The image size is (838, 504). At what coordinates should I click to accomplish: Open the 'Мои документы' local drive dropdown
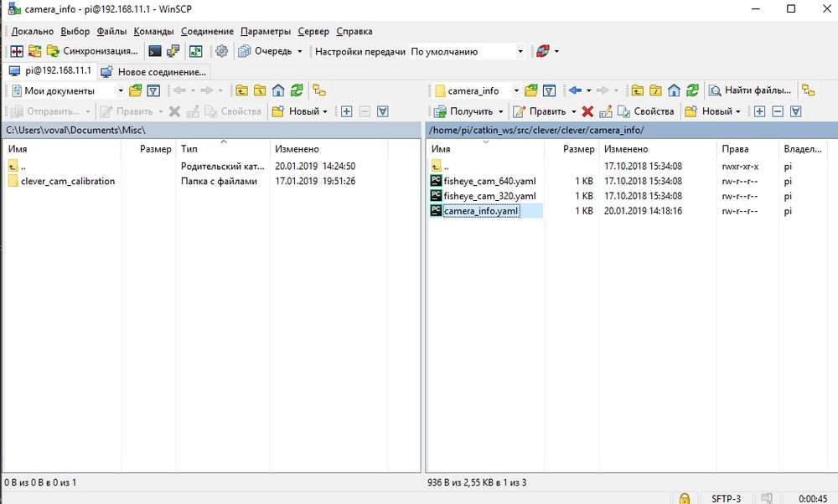coord(120,90)
